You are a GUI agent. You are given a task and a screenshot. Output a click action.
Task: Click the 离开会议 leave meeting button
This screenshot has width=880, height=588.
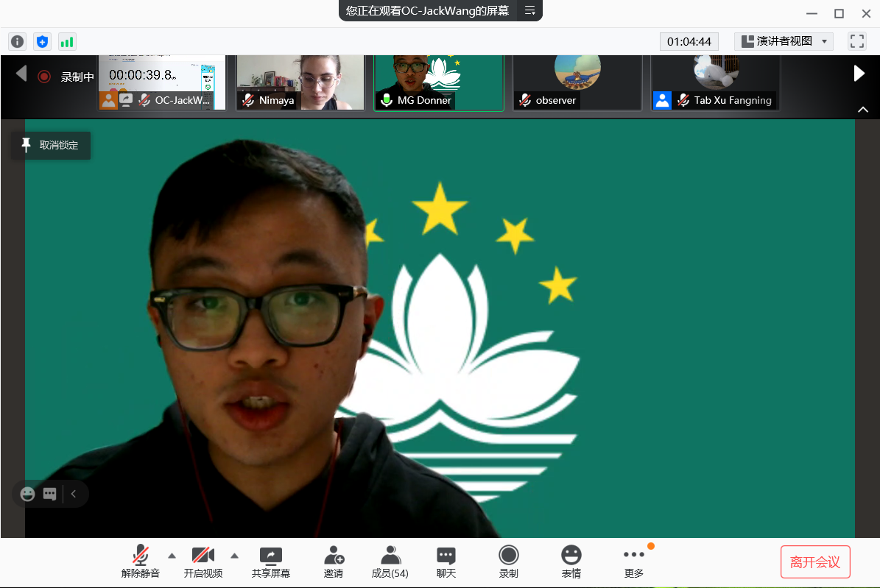(x=815, y=562)
